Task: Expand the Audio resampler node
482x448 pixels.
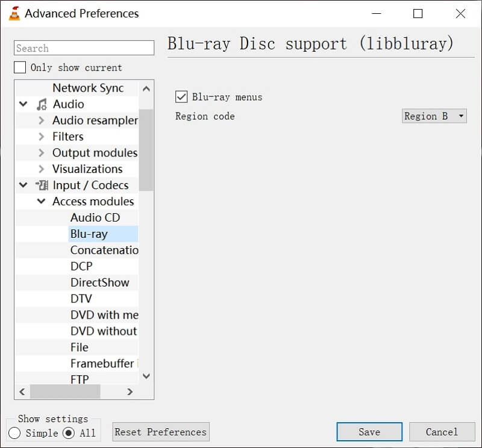Action: tap(42, 120)
